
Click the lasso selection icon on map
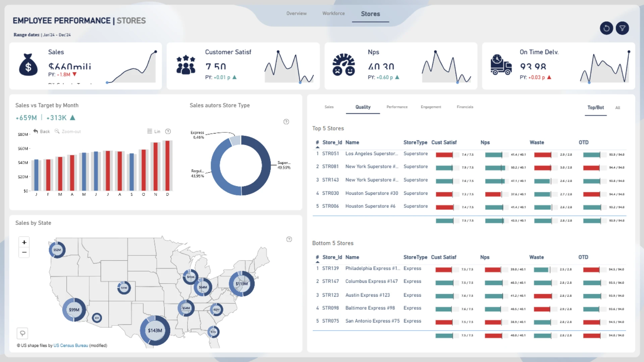(x=22, y=333)
